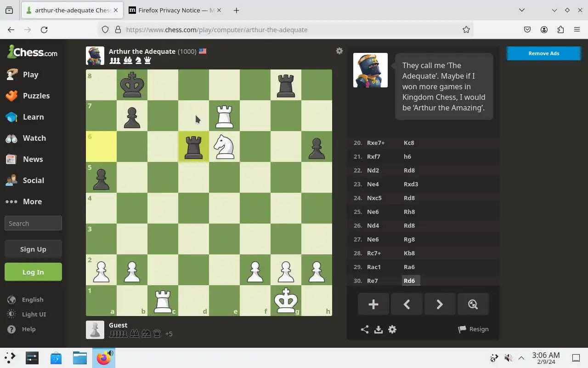Click browser back arrow
Viewport: 588px width, 368px height.
[x=11, y=29]
